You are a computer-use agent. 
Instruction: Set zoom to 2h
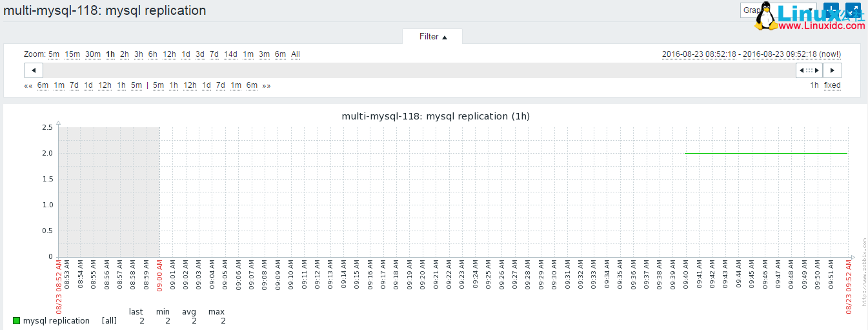click(125, 54)
